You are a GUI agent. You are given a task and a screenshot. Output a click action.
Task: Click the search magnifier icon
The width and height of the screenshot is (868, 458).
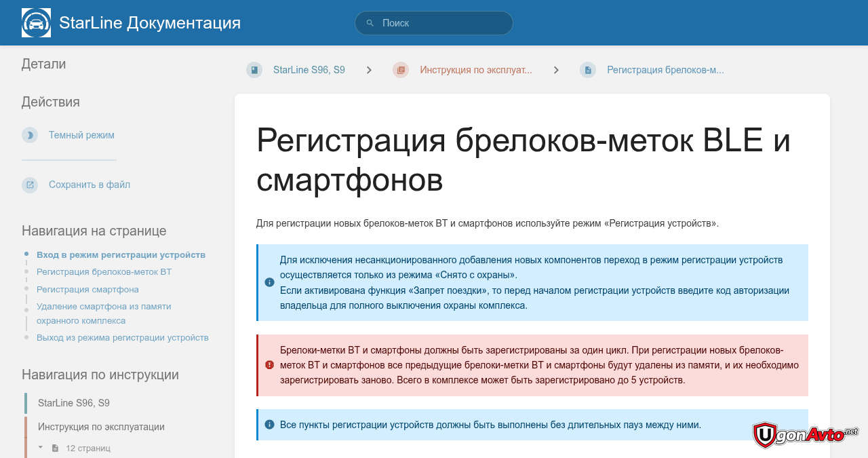(x=370, y=23)
